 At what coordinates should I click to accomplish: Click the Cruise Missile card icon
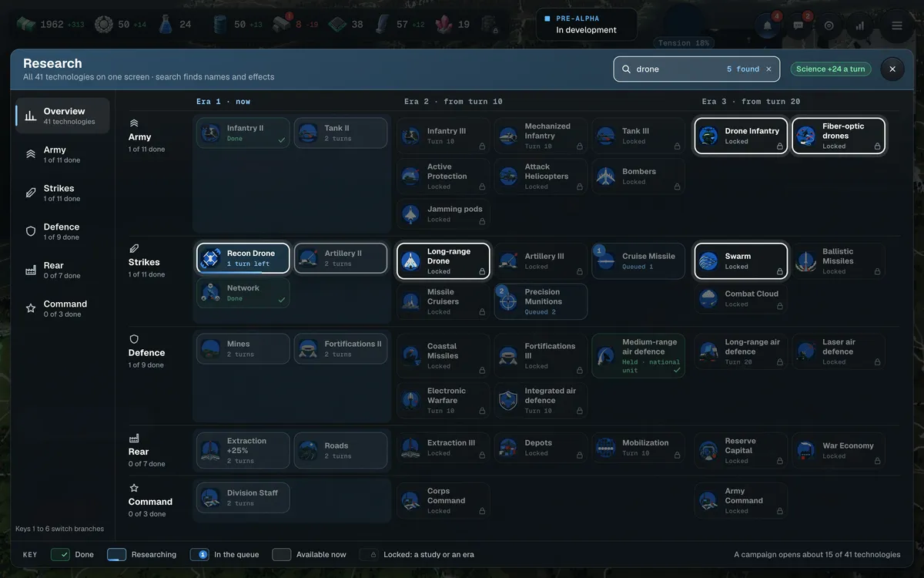pos(606,261)
